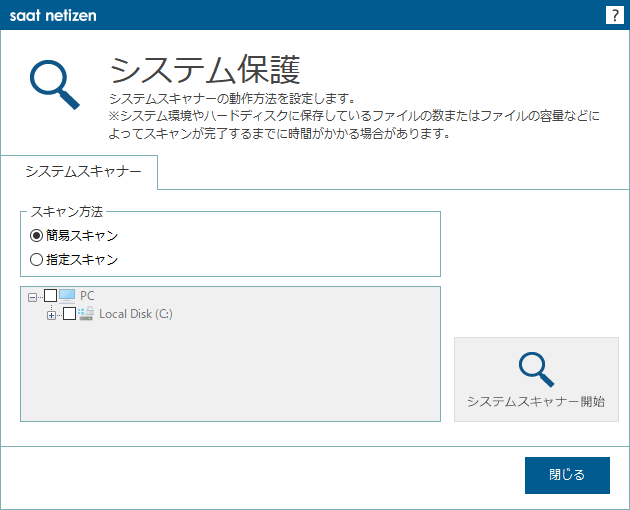Collapse the PC tree node
The image size is (630, 510).
click(32, 297)
